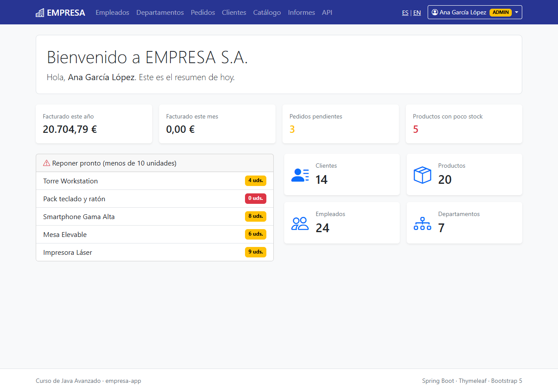
Task: Switch language to EN
Action: coord(417,13)
